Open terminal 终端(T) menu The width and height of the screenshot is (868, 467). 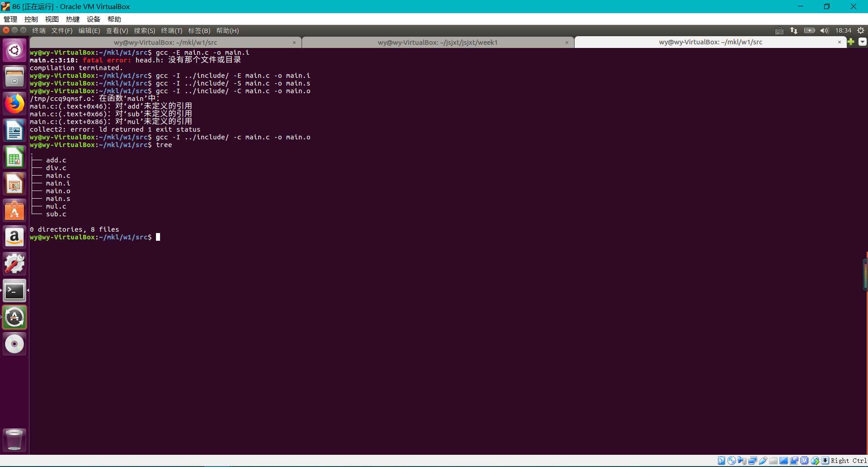172,30
